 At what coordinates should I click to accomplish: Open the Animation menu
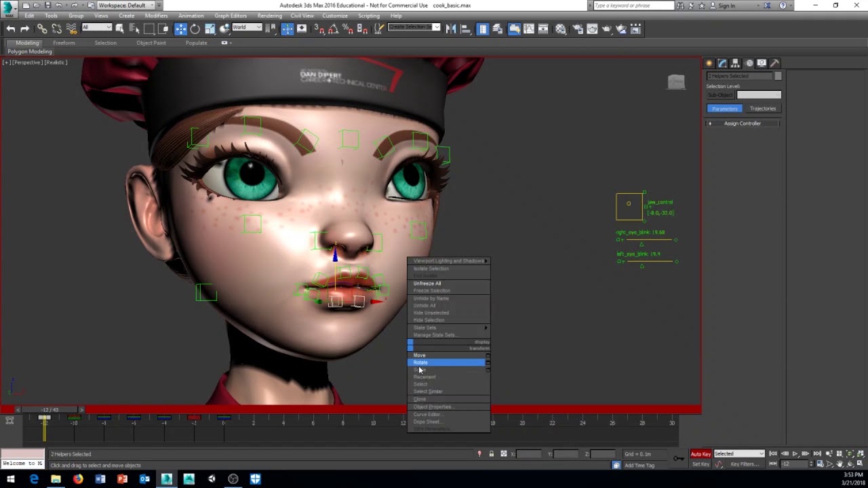[191, 16]
